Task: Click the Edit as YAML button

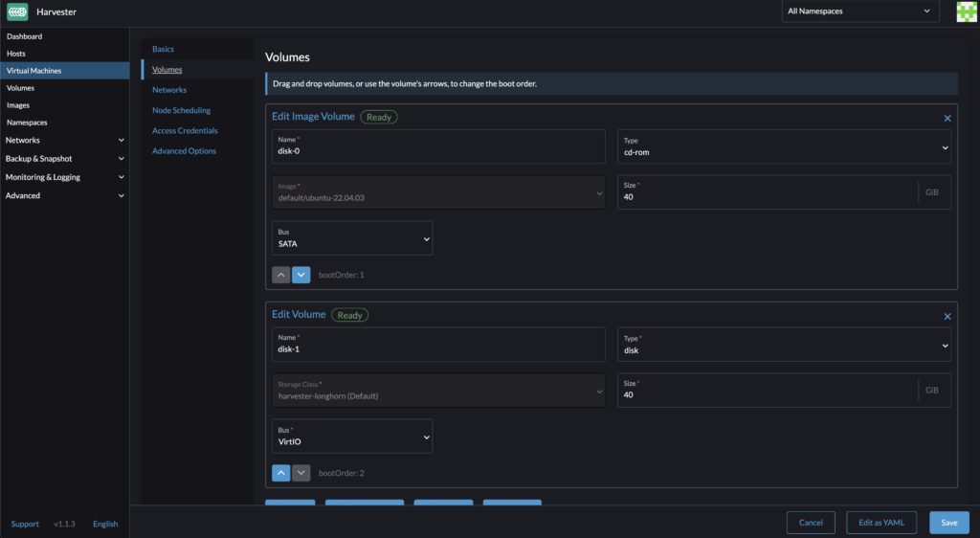Action: [880, 523]
